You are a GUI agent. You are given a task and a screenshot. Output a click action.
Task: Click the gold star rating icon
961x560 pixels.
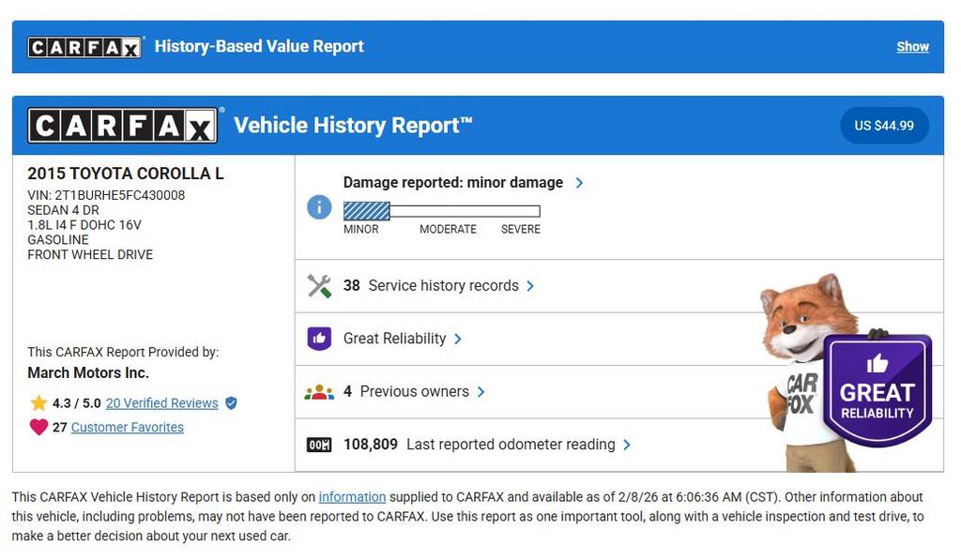[x=38, y=403]
